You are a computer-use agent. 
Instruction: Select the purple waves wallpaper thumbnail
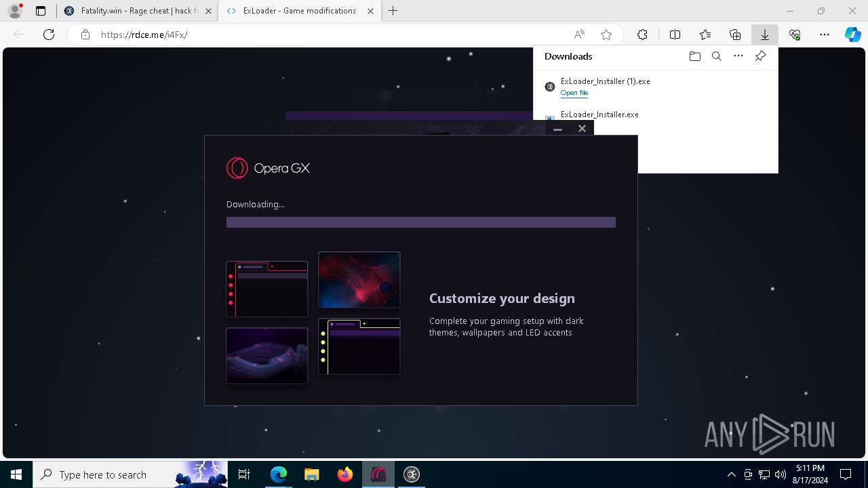click(x=267, y=356)
